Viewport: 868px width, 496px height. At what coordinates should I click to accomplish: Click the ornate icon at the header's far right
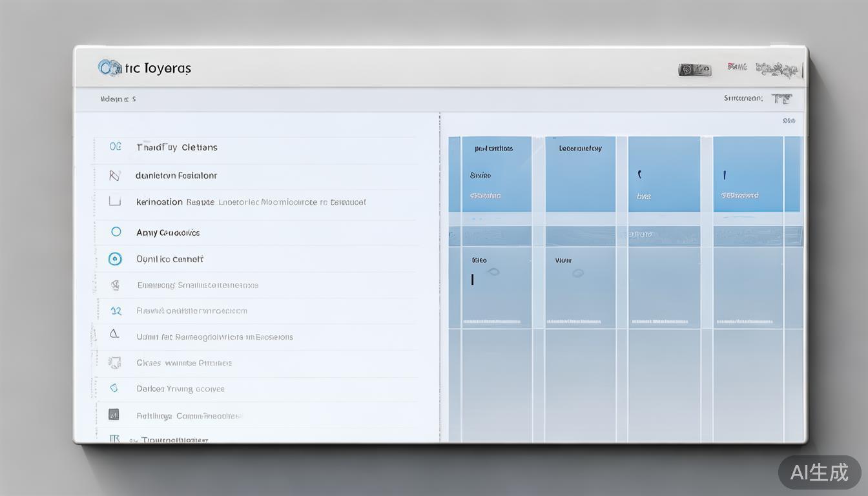pyautogui.click(x=777, y=69)
